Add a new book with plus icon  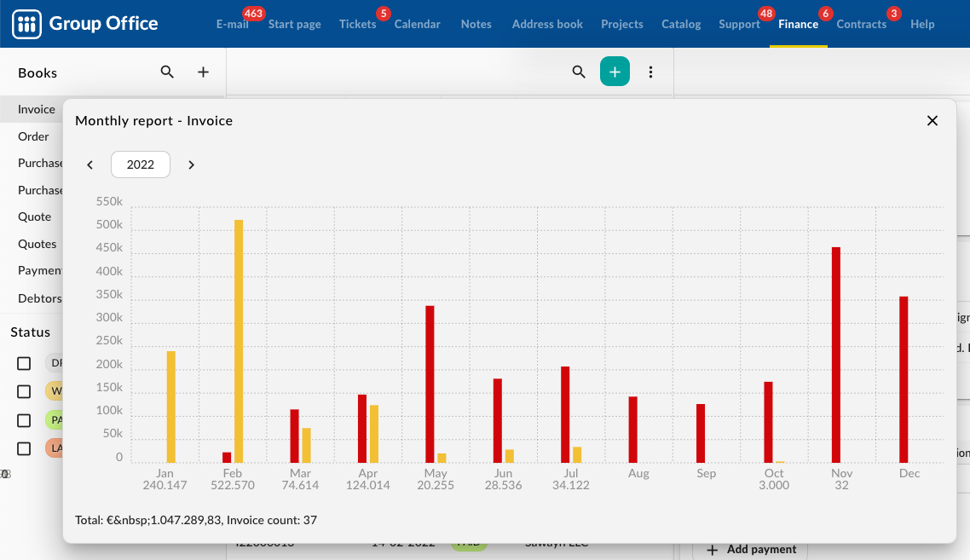click(203, 72)
